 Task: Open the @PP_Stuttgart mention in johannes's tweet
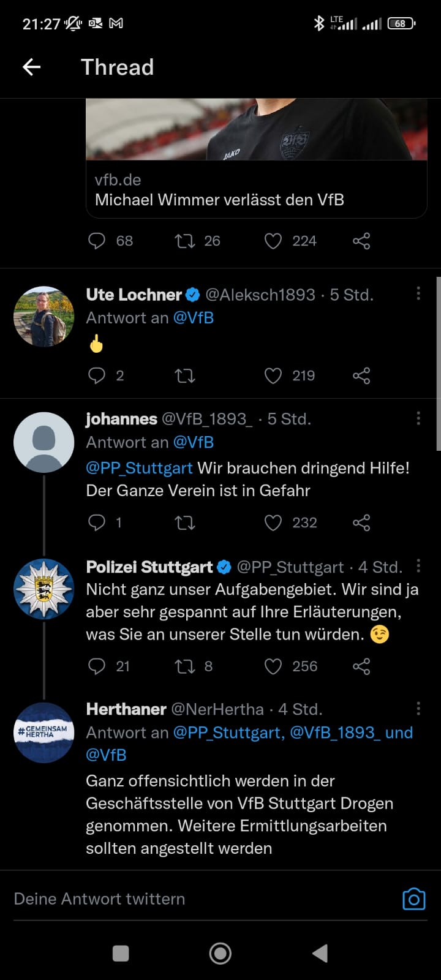pyautogui.click(x=139, y=468)
